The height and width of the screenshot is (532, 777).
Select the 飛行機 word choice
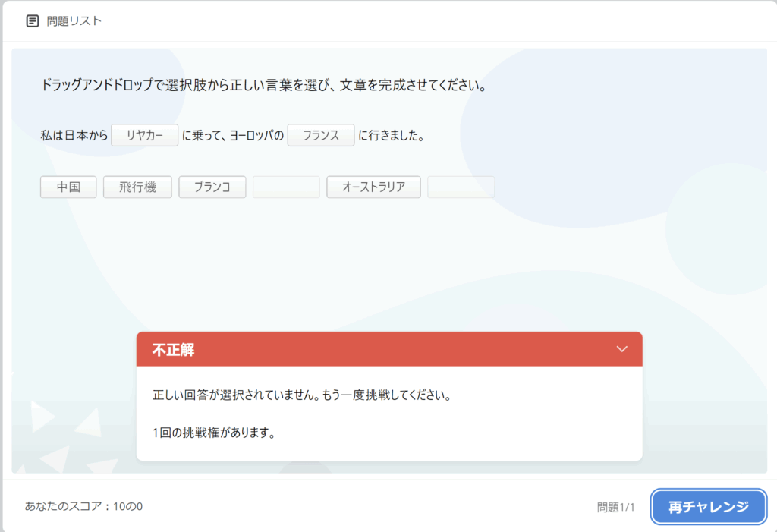[x=137, y=187]
